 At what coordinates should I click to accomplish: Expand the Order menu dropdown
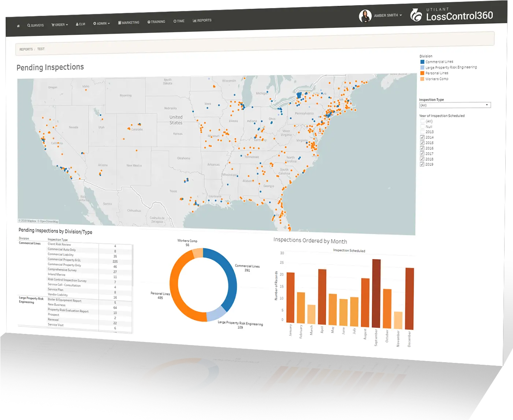pos(60,25)
